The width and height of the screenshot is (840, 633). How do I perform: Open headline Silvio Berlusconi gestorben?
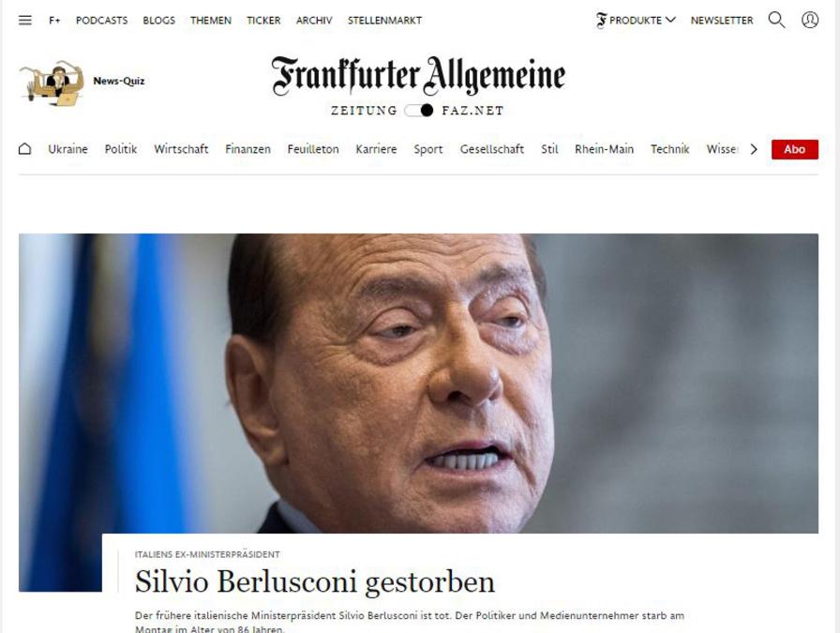[315, 582]
